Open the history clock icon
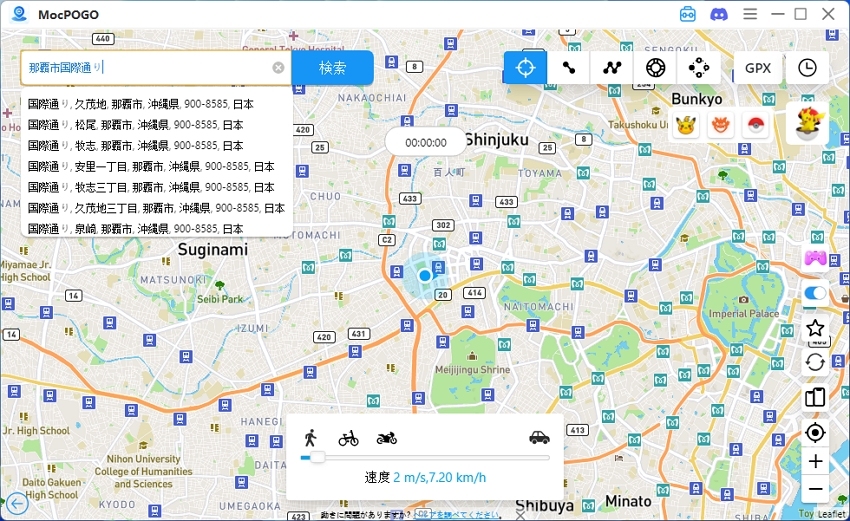Screen dimensions: 850x521 tap(807, 68)
